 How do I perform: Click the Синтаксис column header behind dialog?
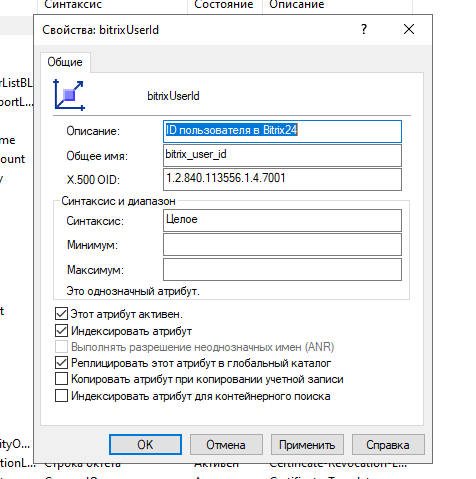point(112,5)
